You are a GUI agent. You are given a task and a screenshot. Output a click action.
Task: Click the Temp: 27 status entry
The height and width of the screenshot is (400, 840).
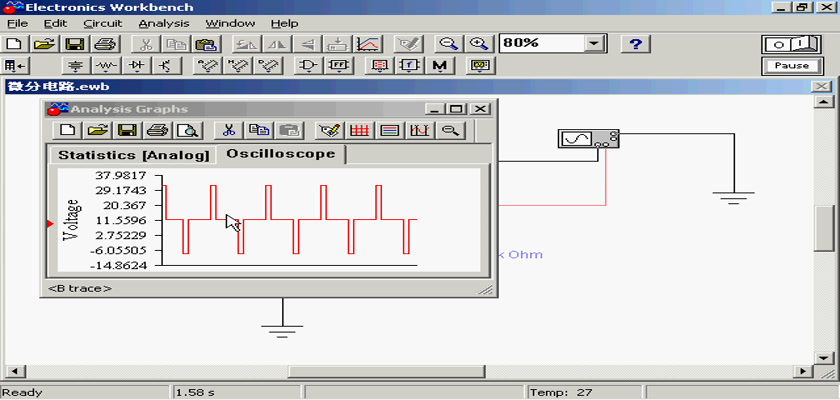561,393
